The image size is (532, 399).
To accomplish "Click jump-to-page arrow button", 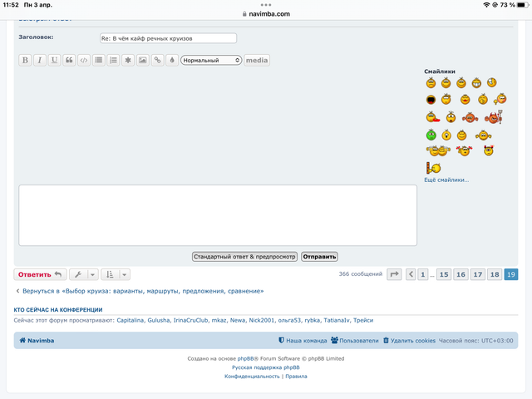I will click(x=394, y=274).
